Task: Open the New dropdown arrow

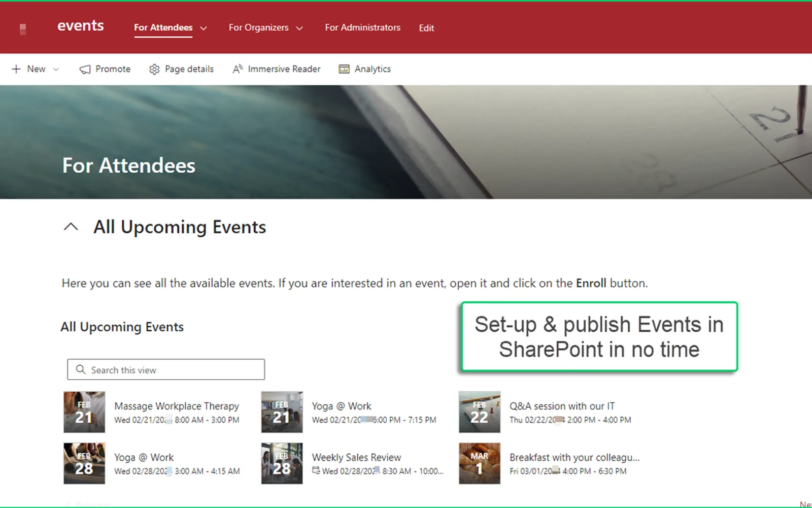Action: click(56, 70)
